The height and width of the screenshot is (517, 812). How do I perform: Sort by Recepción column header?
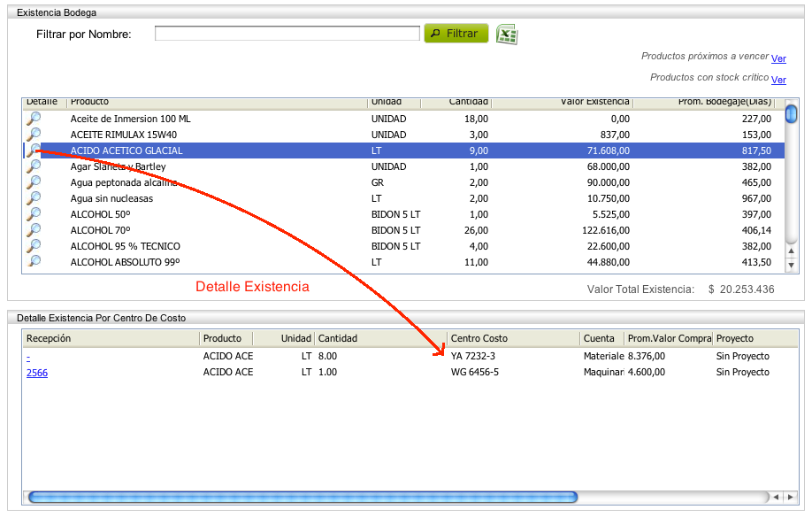111,338
